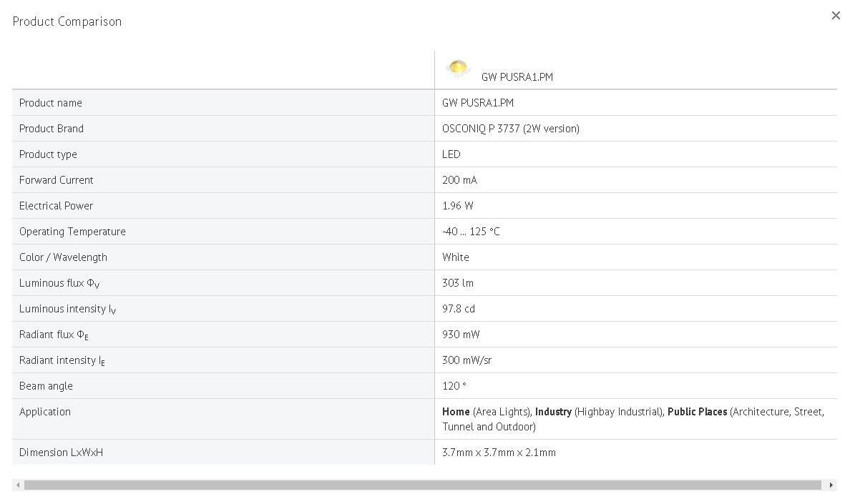Image resolution: width=850 pixels, height=504 pixels.
Task: Select the 'Luminous flux' row label
Action: (x=59, y=283)
